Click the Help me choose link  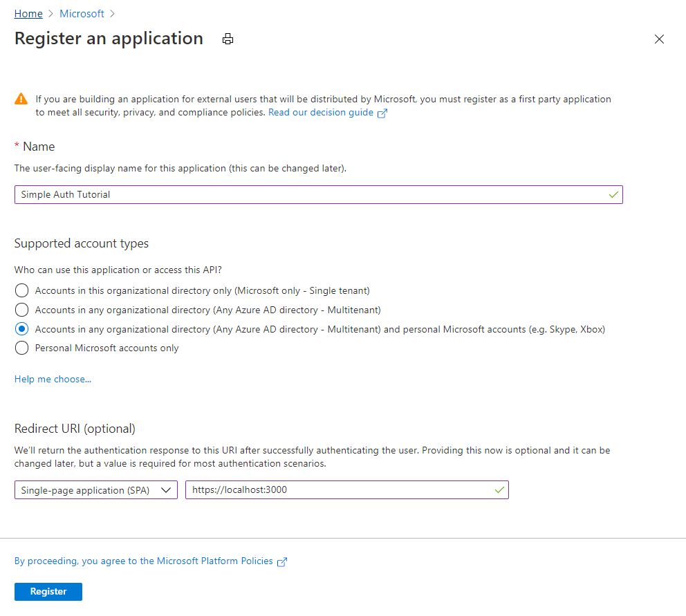pyautogui.click(x=53, y=379)
